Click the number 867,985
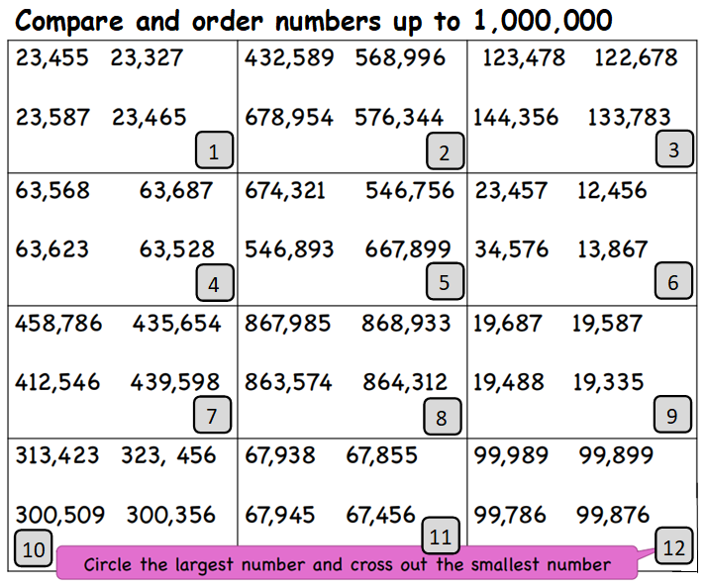The image size is (706, 588). click(x=288, y=324)
